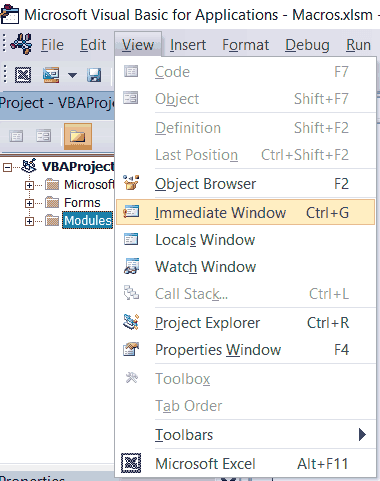Click the Project - VBAProject panel title bar
The height and width of the screenshot is (481, 380).
(x=57, y=103)
